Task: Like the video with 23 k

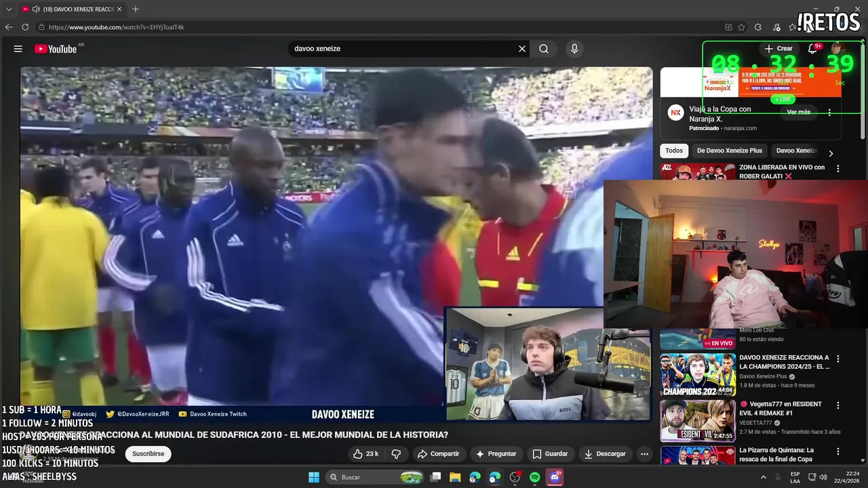Action: (x=366, y=454)
